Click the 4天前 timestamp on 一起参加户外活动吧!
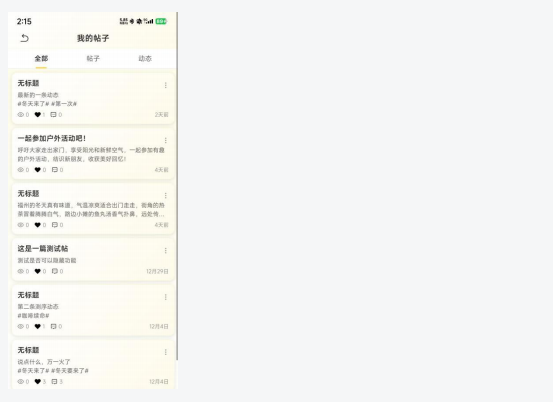 click(162, 170)
